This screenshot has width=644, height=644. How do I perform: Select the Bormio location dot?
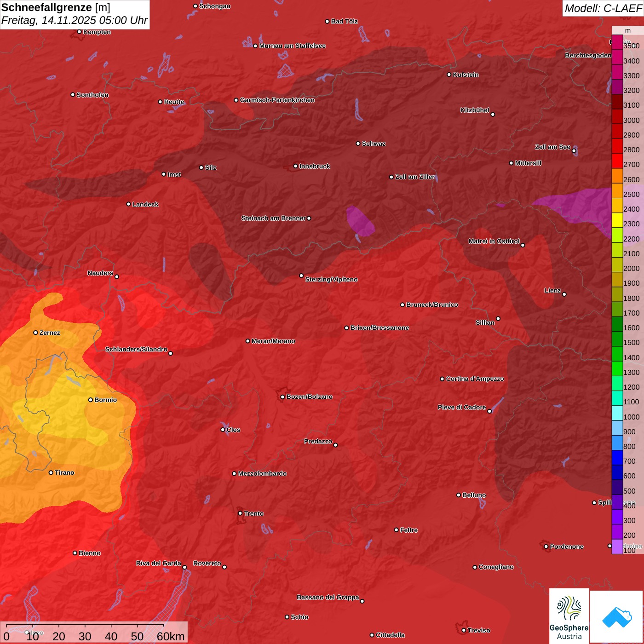click(x=91, y=400)
